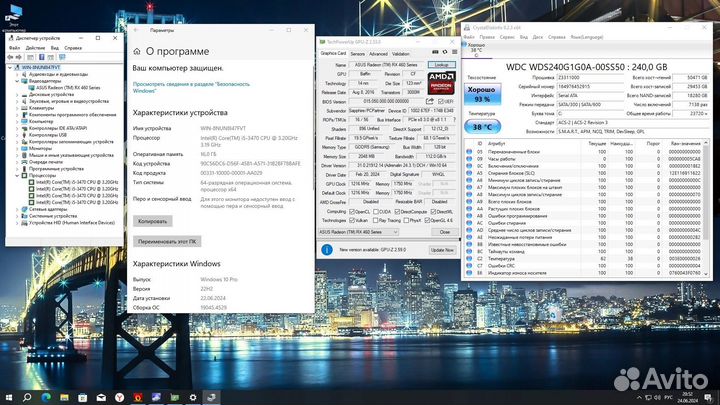Collapse the Видеоадаптеры node in Device Manager
The image size is (720, 405).
click(x=17, y=81)
